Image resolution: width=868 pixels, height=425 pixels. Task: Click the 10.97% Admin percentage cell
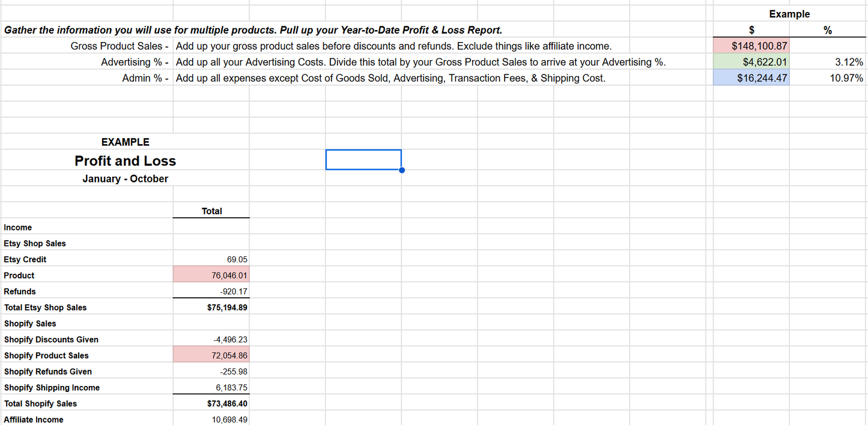click(828, 77)
